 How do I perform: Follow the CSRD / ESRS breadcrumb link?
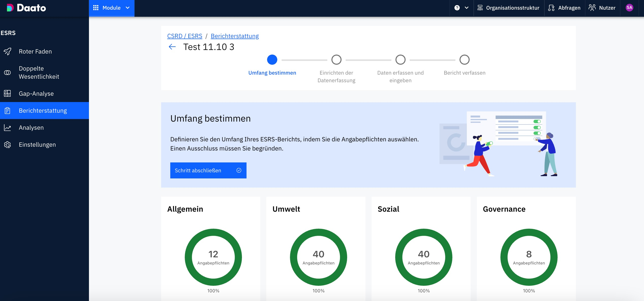[x=185, y=36]
